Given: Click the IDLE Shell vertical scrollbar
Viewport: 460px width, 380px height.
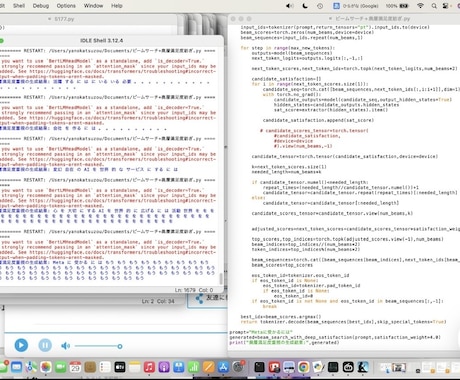Looking at the screenshot, I should pyautogui.click(x=220, y=278).
